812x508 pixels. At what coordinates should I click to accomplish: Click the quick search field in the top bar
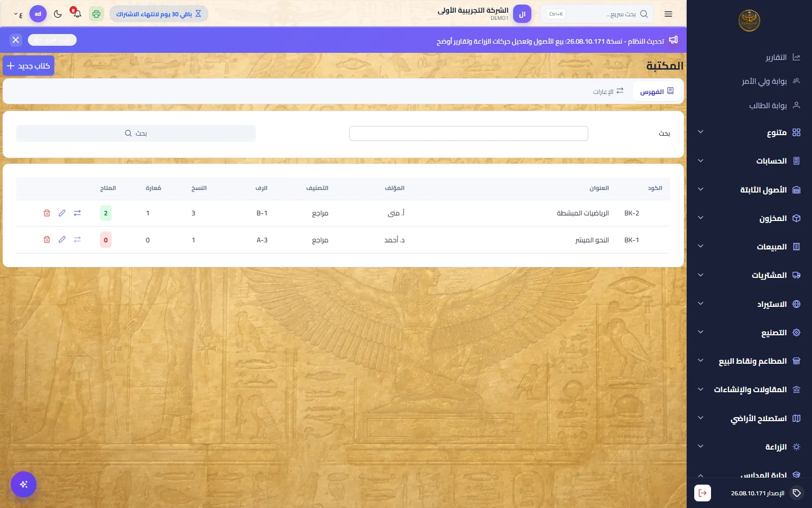click(597, 14)
